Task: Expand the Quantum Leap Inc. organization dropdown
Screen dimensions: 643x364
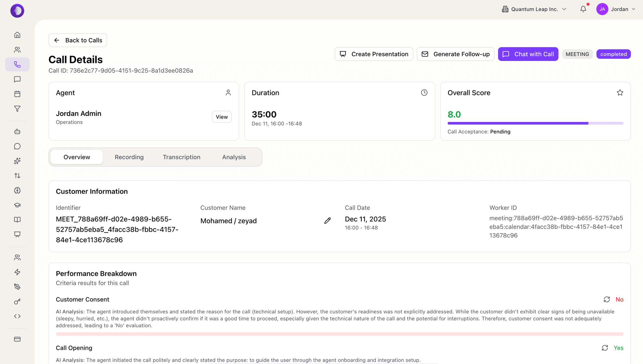Action: tap(534, 9)
